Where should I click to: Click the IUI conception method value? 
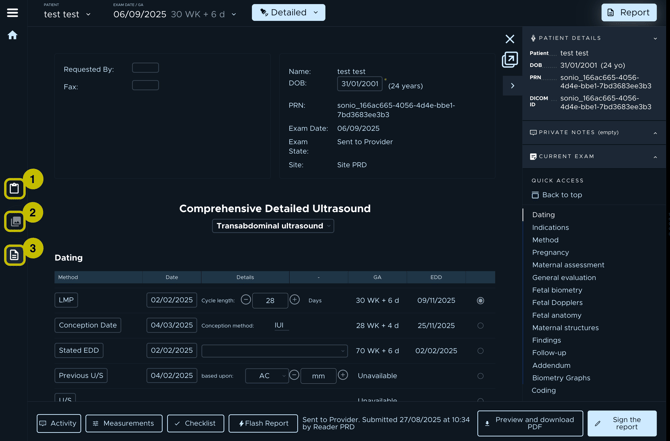click(279, 325)
